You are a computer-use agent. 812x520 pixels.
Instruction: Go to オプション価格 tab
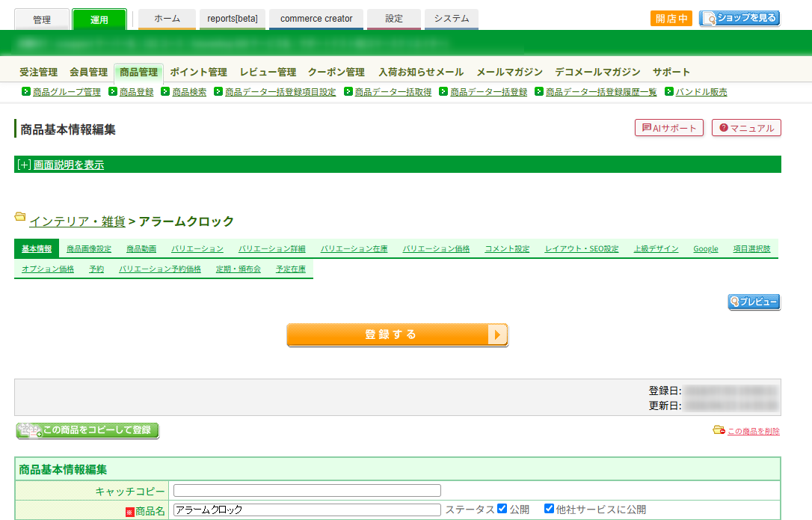pos(48,269)
